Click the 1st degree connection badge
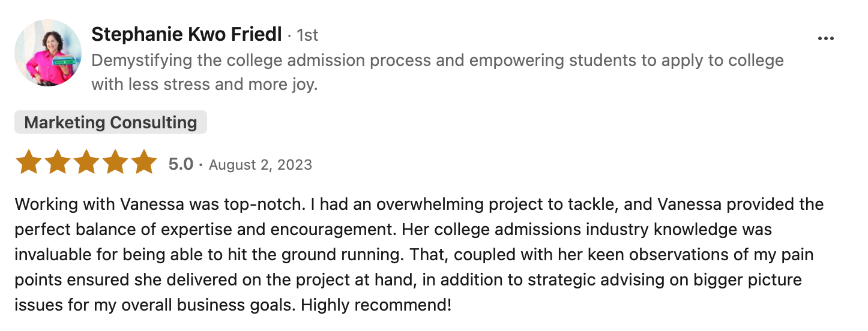The height and width of the screenshot is (331, 868). pos(307,35)
